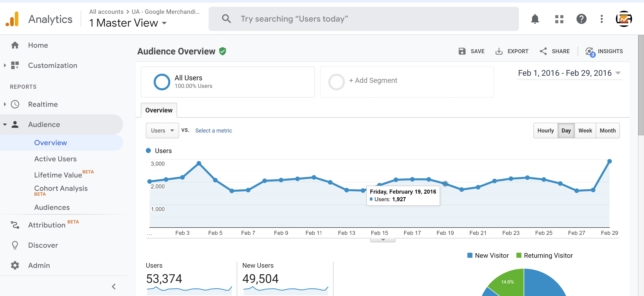The width and height of the screenshot is (644, 296).
Task: Click the Attribution path icon
Action: [x=15, y=225]
